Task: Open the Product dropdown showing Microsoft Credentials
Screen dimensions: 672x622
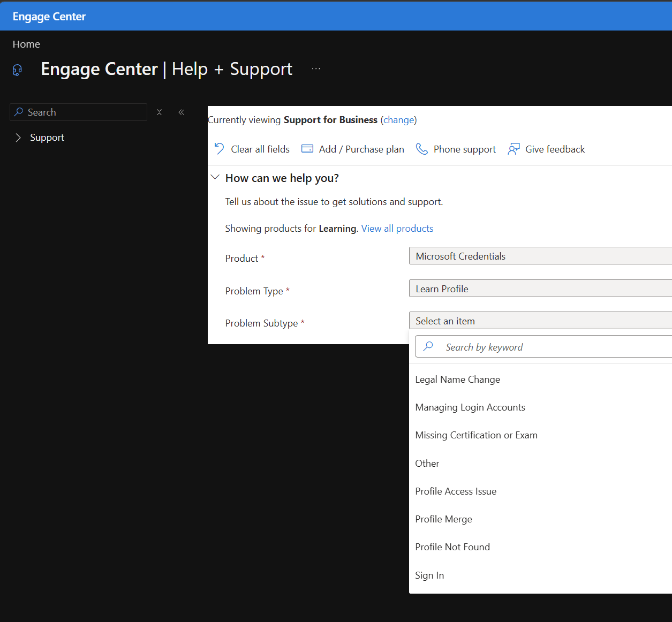Action: pyautogui.click(x=540, y=256)
